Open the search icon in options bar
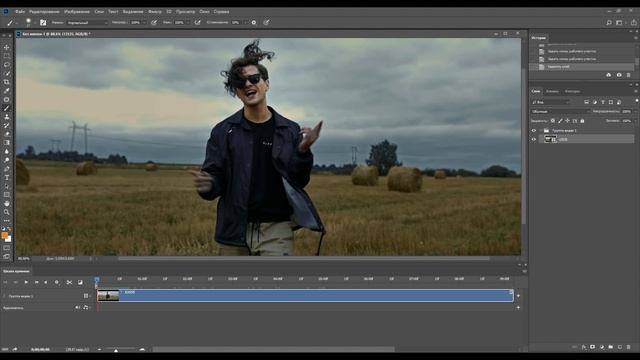The height and width of the screenshot is (360, 640). pos(609,23)
